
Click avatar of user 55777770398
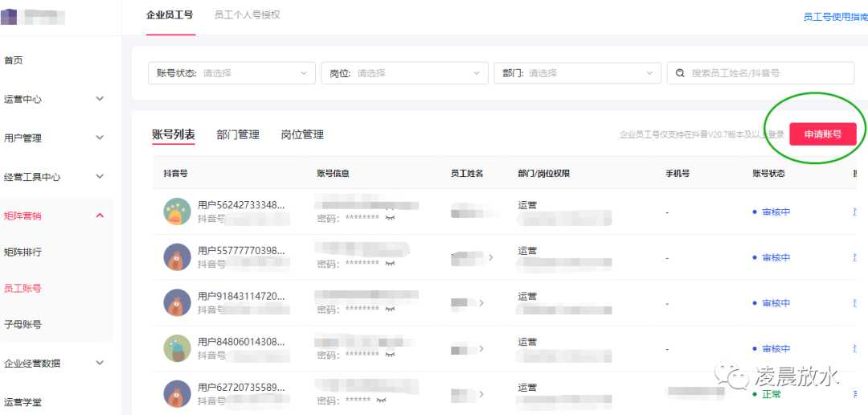[x=177, y=257]
